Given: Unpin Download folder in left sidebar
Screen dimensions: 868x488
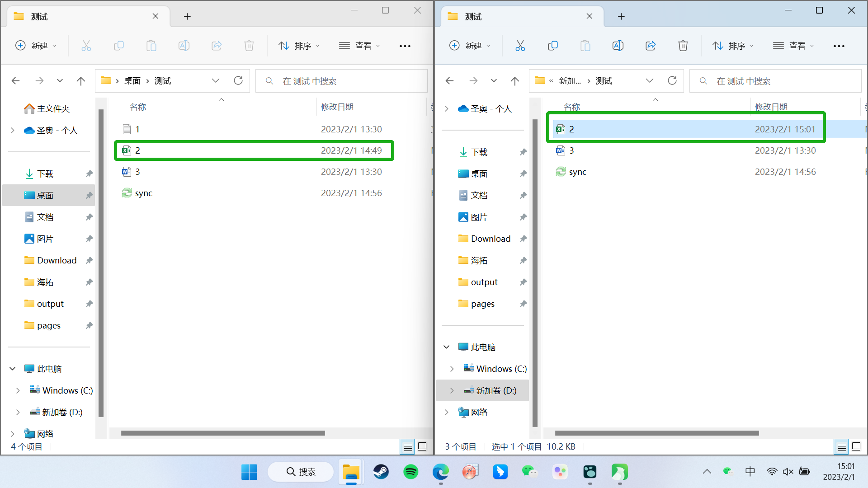Looking at the screenshot, I should (89, 261).
